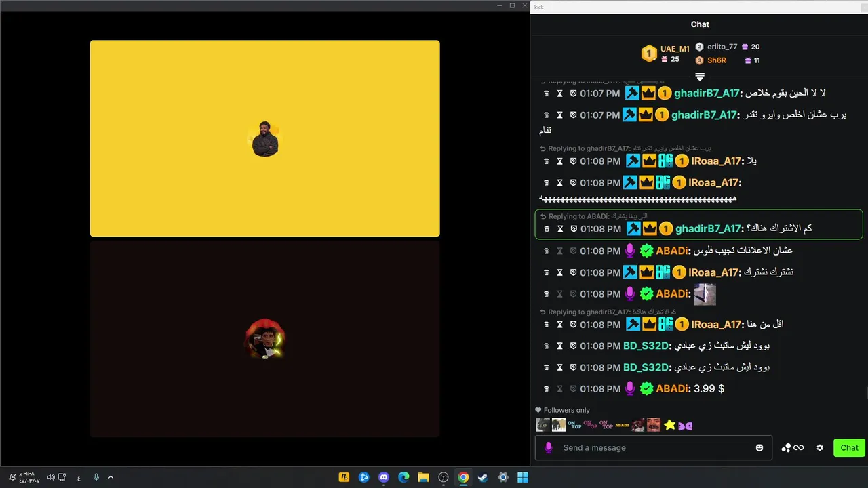Open chat settings gear icon
The image size is (868, 488).
(820, 448)
